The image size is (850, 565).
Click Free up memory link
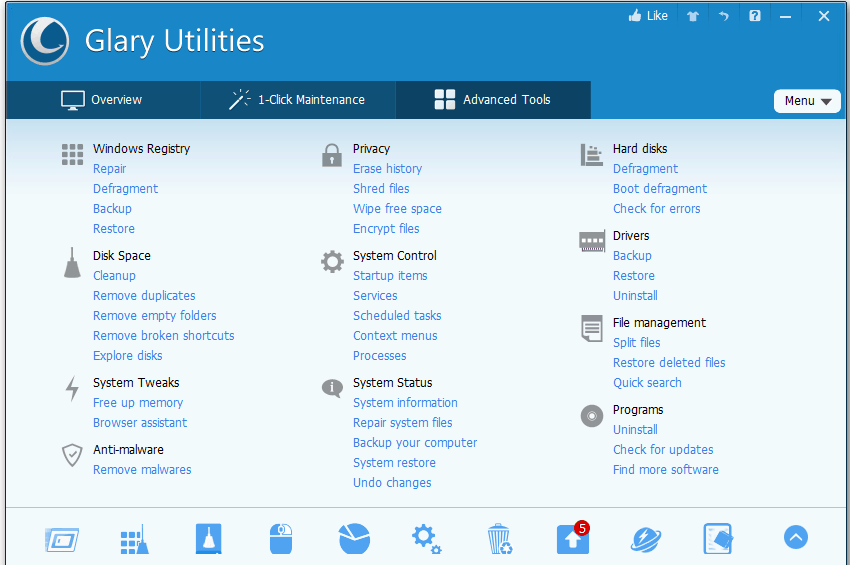click(x=138, y=403)
